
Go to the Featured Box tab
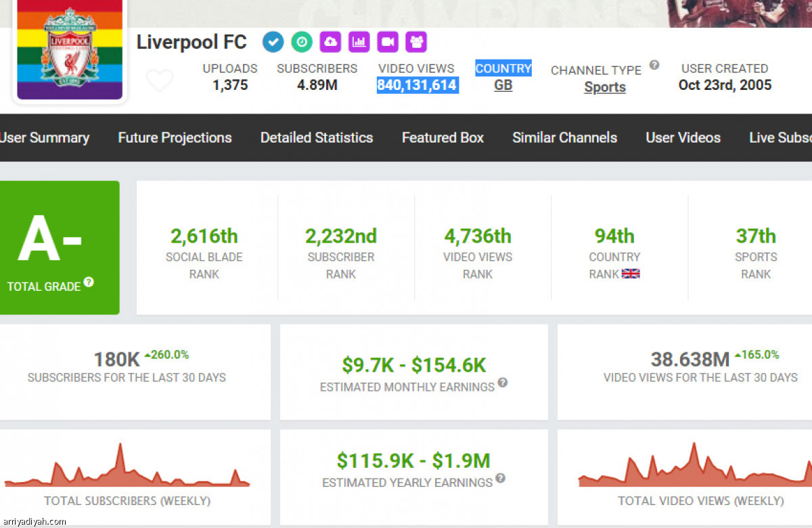(x=443, y=138)
